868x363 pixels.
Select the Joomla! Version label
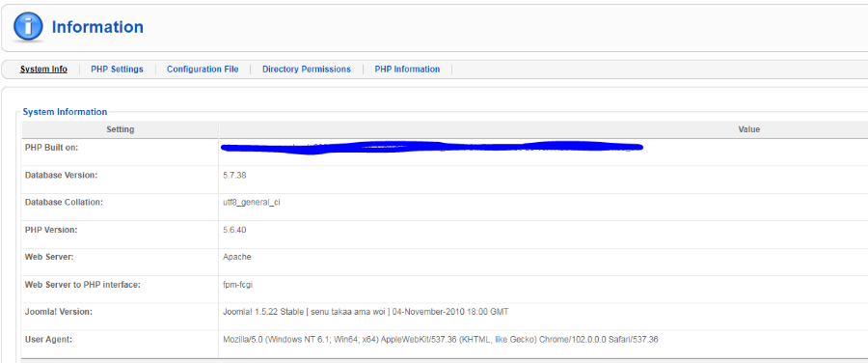click(59, 312)
